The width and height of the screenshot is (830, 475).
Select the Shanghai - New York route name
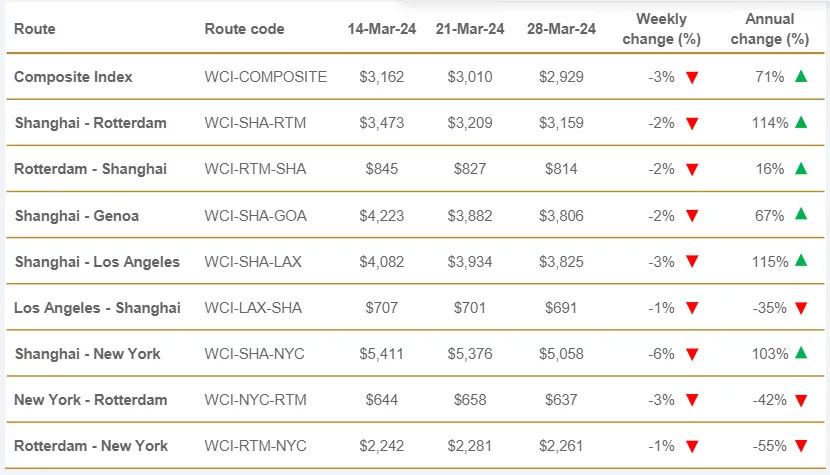[87, 354]
